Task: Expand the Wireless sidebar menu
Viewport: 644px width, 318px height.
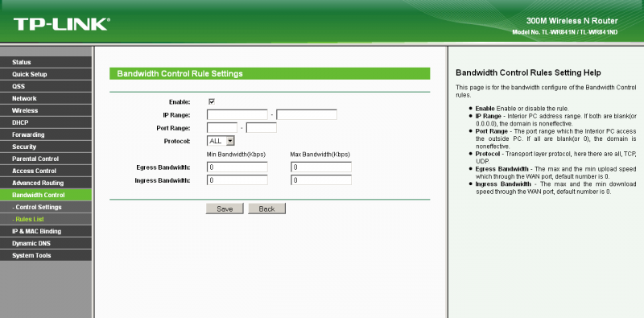Action: [46, 110]
